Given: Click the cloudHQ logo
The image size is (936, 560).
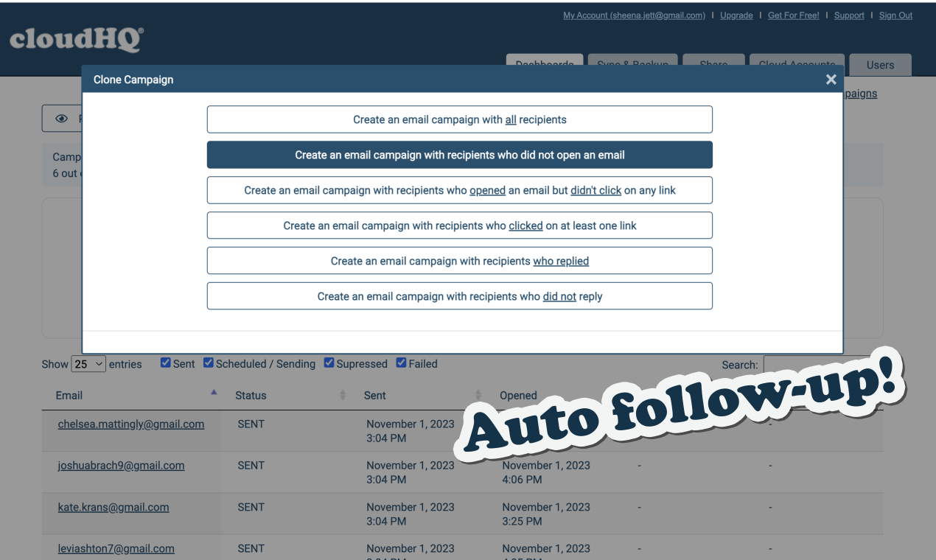Looking at the screenshot, I should pyautogui.click(x=77, y=40).
